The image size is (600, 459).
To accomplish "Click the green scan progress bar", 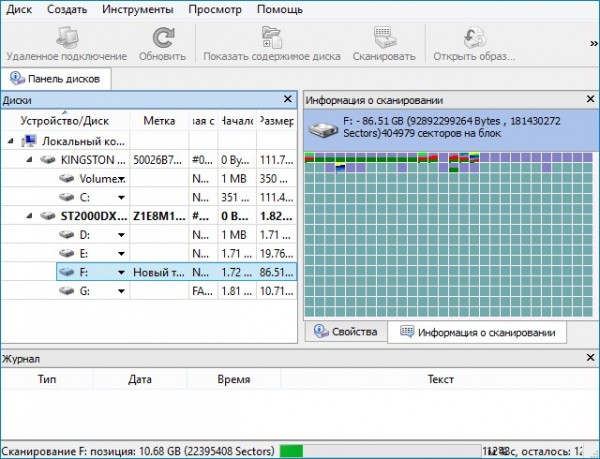I will (291, 451).
